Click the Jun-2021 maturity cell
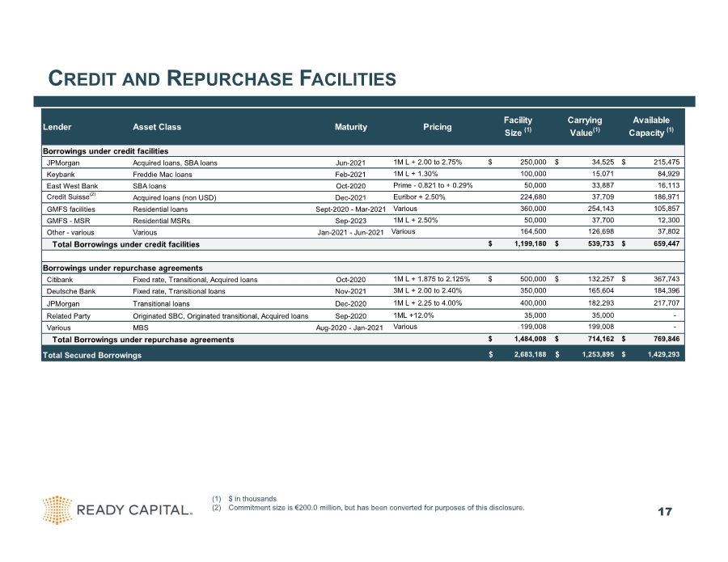Viewport: 728px width, 562px height. click(x=350, y=163)
